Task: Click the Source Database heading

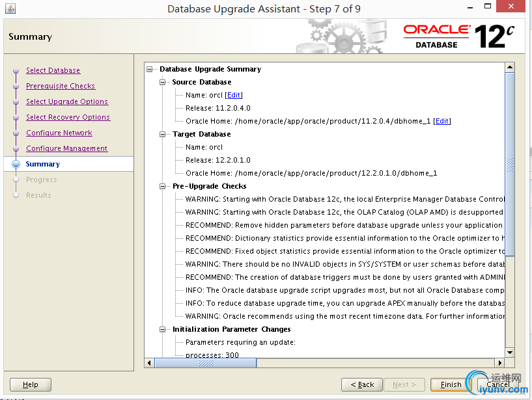Action: [202, 83]
